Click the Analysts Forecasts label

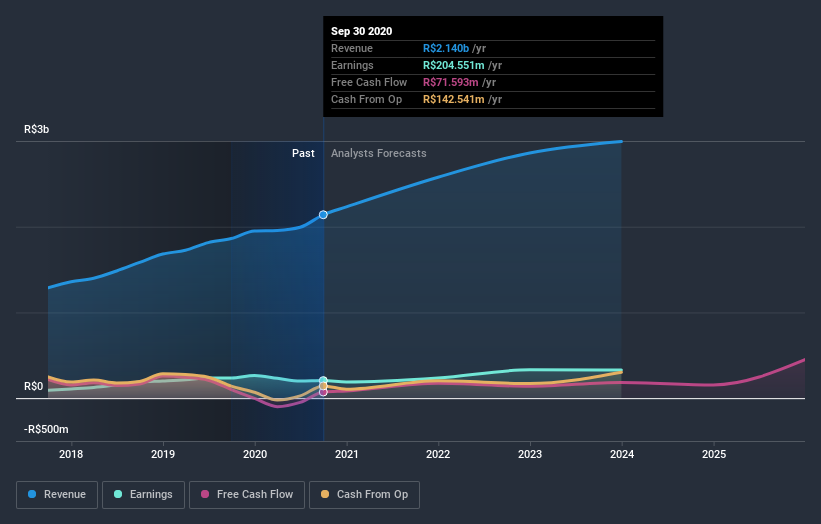[379, 153]
